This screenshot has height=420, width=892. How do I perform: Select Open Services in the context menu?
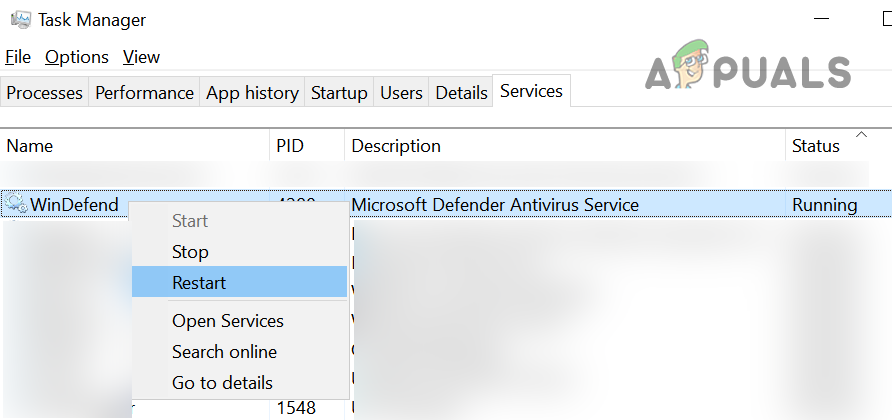point(227,321)
